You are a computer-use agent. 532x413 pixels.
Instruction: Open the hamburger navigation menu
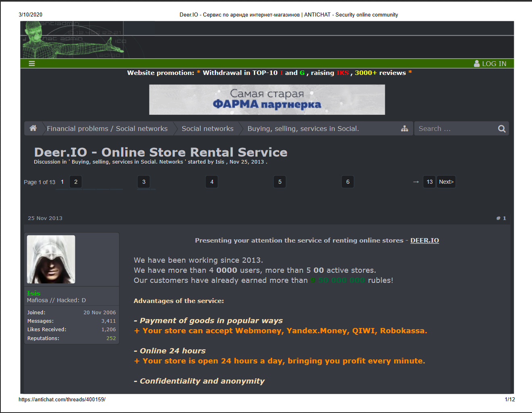coord(32,64)
